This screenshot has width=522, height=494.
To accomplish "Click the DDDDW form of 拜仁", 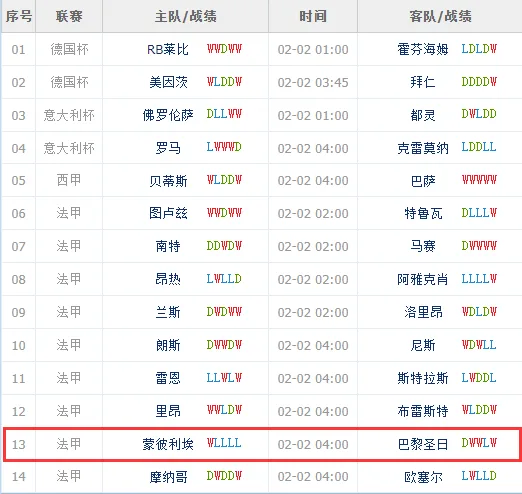I will (479, 81).
